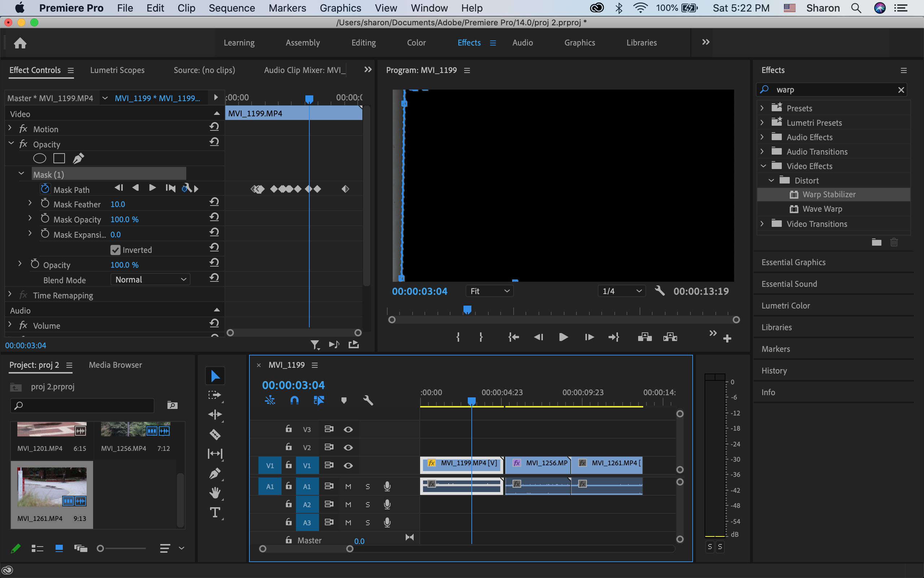924x578 pixels.
Task: Create a 4-point polygon mask
Action: [x=59, y=158]
